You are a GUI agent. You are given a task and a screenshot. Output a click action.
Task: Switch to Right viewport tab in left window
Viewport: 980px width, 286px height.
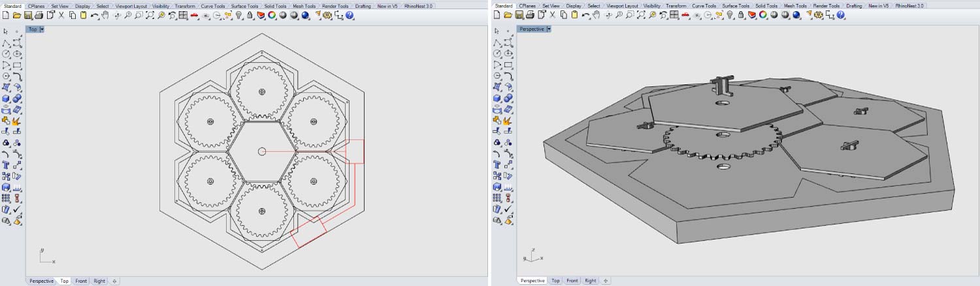click(99, 281)
